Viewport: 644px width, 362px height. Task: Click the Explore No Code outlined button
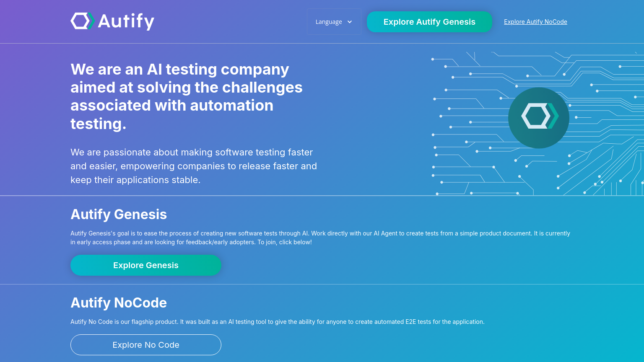coord(145,344)
